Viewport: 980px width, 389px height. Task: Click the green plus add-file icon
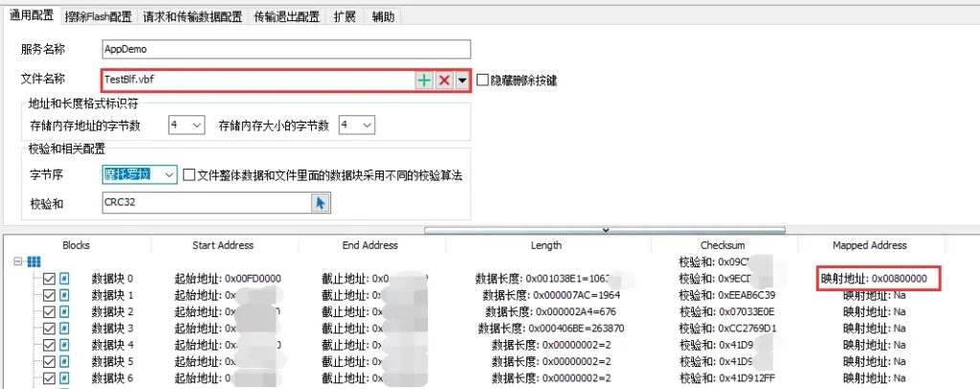(424, 80)
